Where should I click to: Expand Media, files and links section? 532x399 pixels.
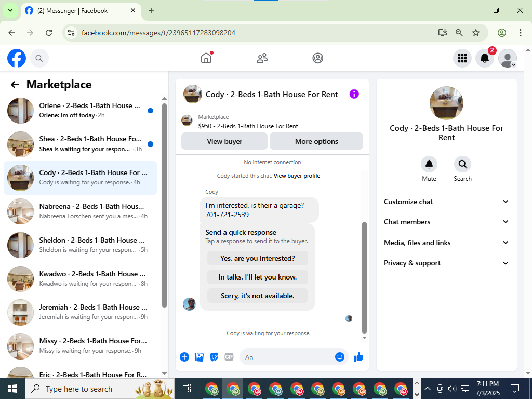point(446,243)
